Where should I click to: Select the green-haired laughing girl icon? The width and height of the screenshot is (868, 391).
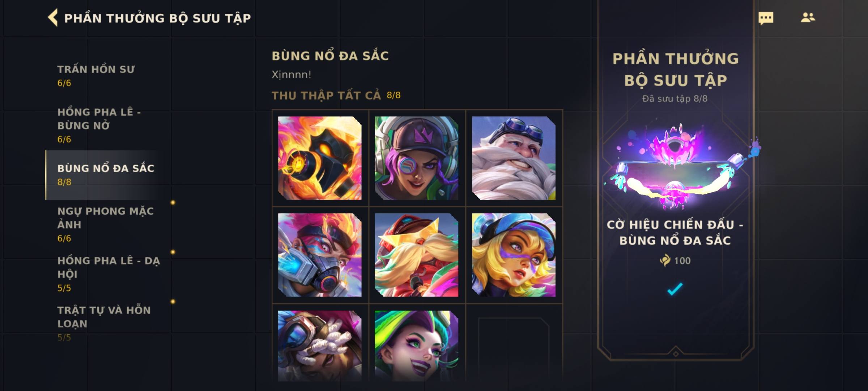click(x=417, y=346)
